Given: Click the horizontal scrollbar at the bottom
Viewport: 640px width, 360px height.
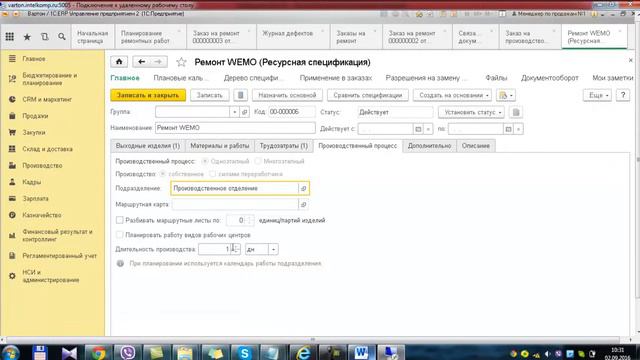Looking at the screenshot, I should (x=313, y=340).
